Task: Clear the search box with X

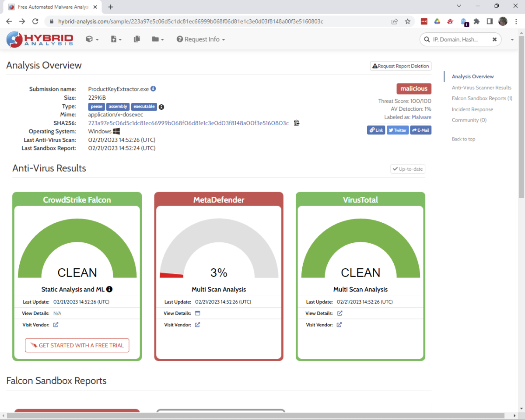Action: 494,39
